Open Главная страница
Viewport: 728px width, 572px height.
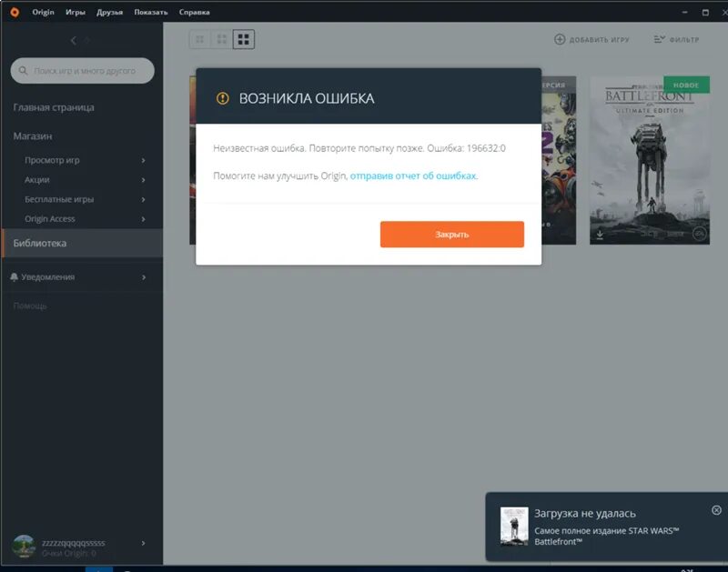point(54,107)
